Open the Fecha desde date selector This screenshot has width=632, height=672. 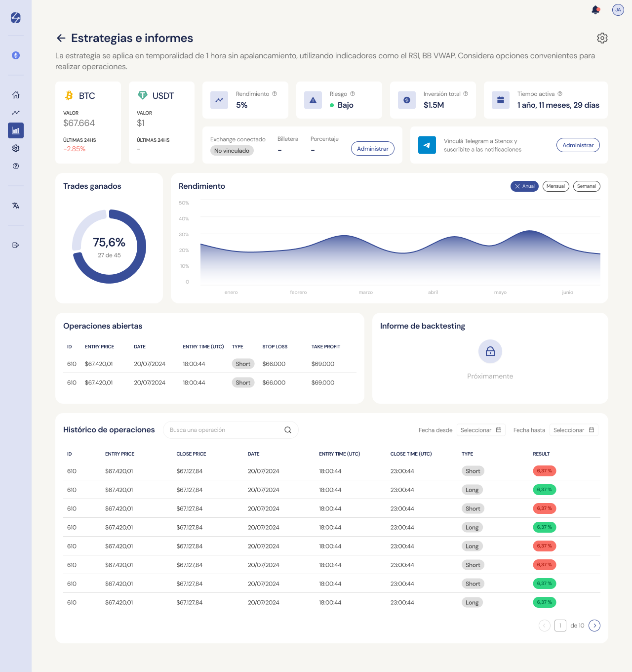click(481, 430)
